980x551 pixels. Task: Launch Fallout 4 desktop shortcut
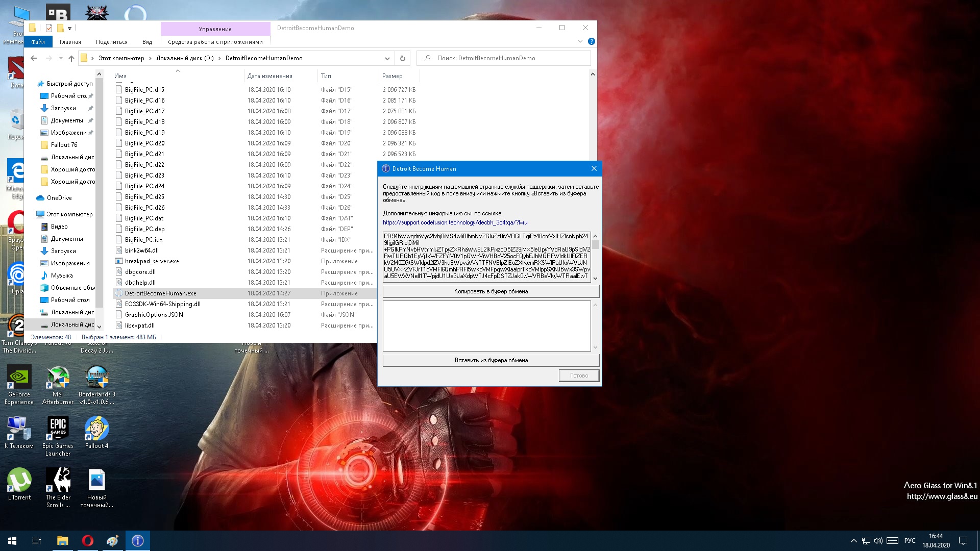pos(96,432)
